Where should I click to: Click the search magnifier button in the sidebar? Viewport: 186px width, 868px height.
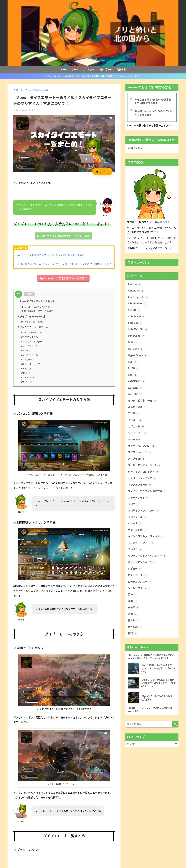coord(175,724)
